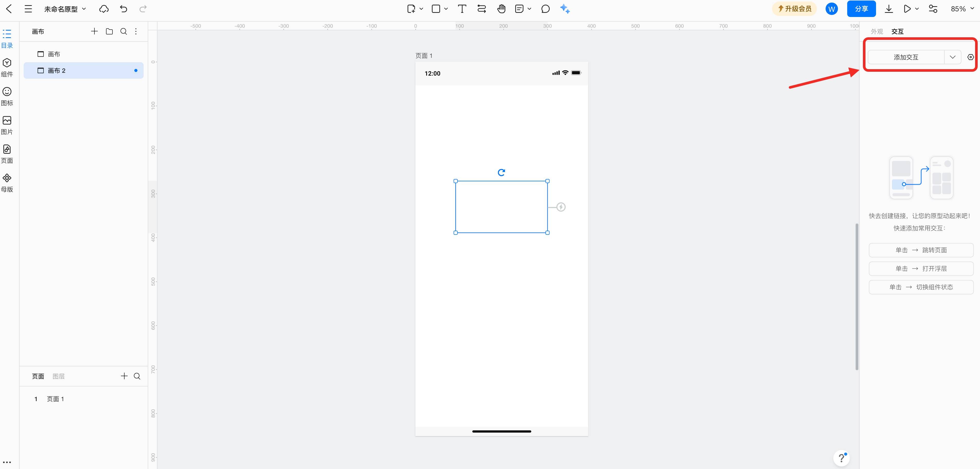Open the 母版 master panel

(7, 182)
